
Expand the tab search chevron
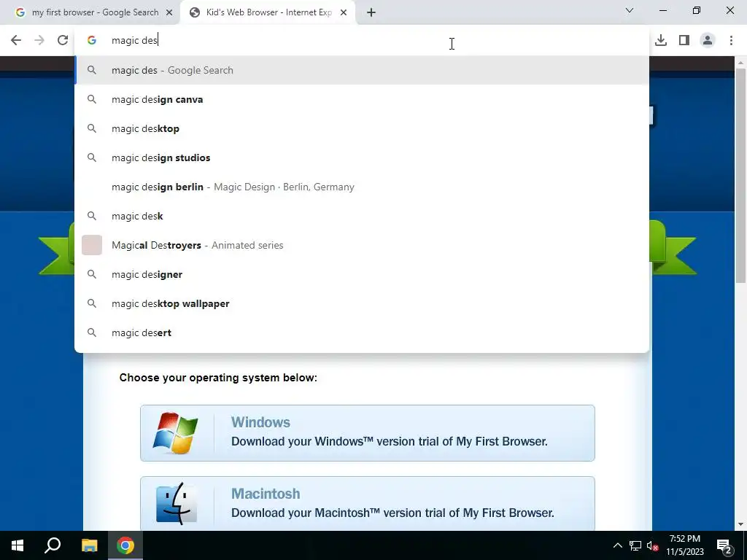click(x=630, y=10)
